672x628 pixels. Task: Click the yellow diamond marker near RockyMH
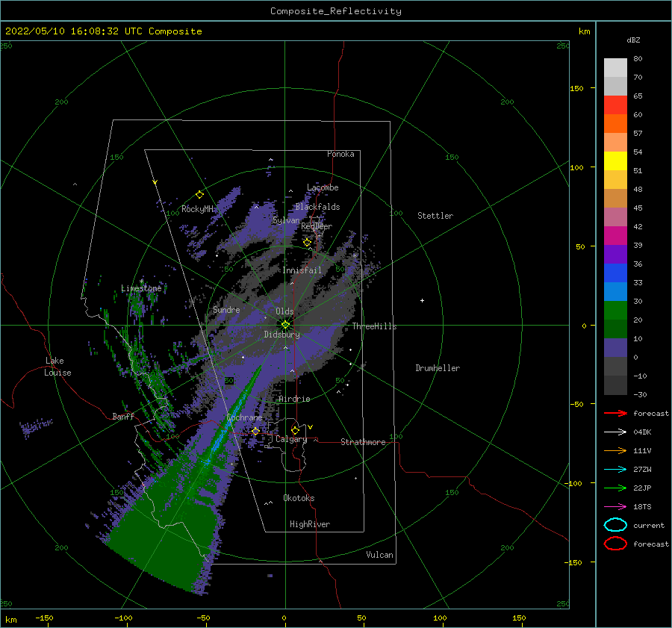[x=199, y=195]
